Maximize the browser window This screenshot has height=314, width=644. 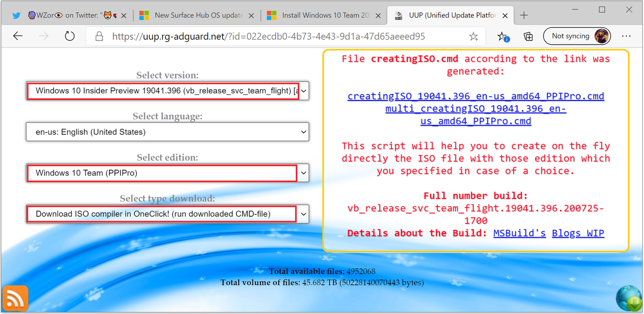[x=602, y=10]
